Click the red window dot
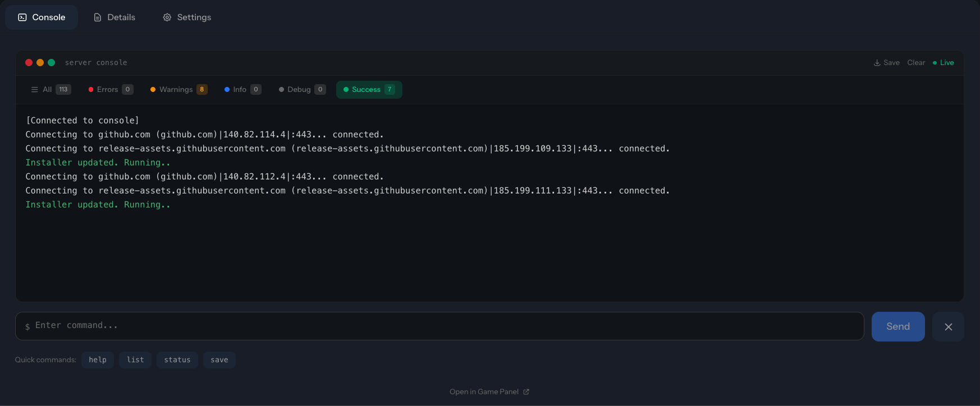This screenshot has height=406, width=980. coord(29,63)
